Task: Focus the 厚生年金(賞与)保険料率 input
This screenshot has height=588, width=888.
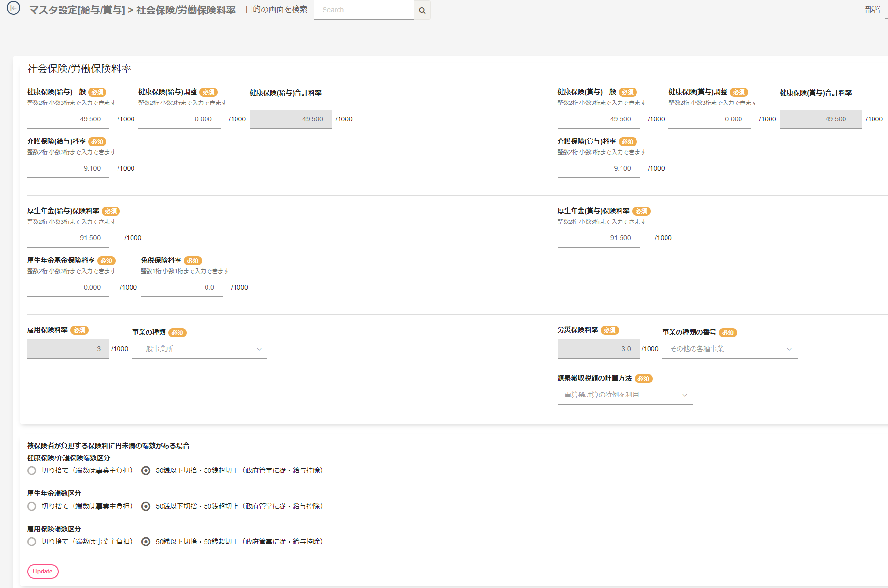Action: 598,238
